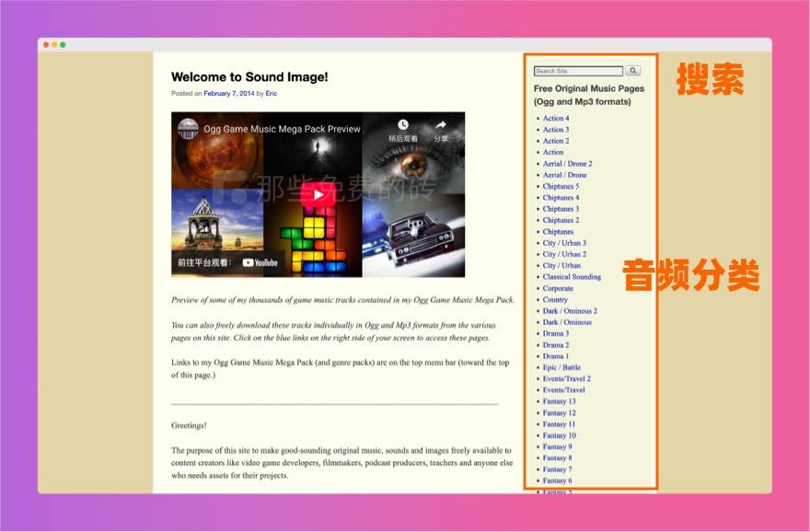Go to the Epic / Battle page
This screenshot has height=532, width=810.
pos(561,367)
